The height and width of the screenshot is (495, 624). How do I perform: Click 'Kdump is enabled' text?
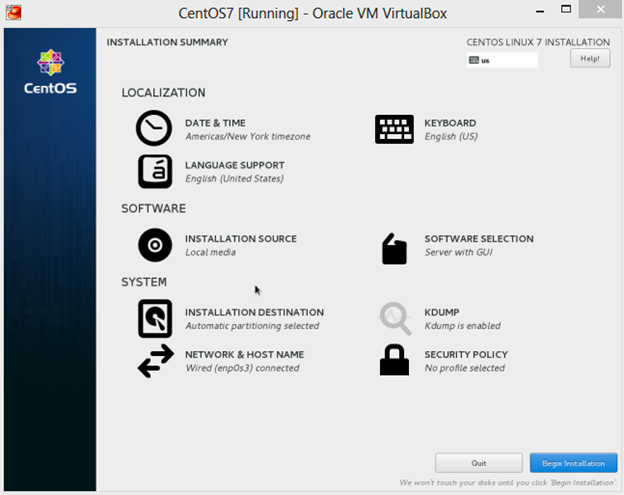tap(462, 326)
